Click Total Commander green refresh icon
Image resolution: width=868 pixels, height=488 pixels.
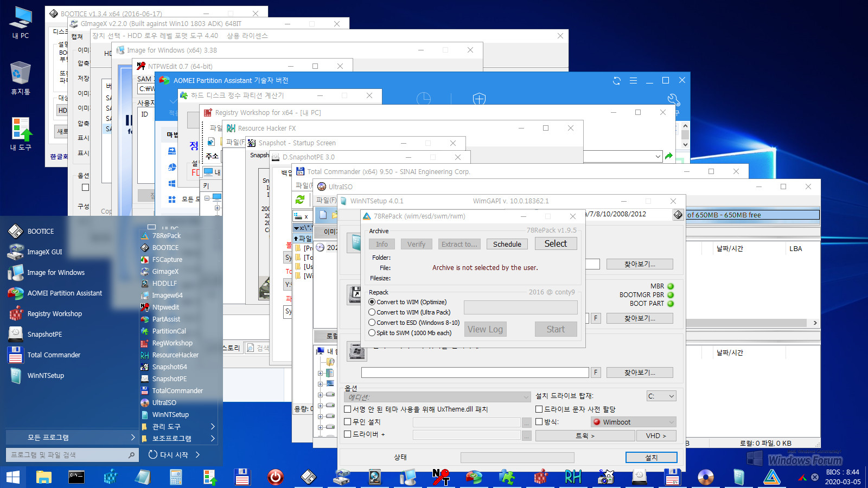[299, 200]
